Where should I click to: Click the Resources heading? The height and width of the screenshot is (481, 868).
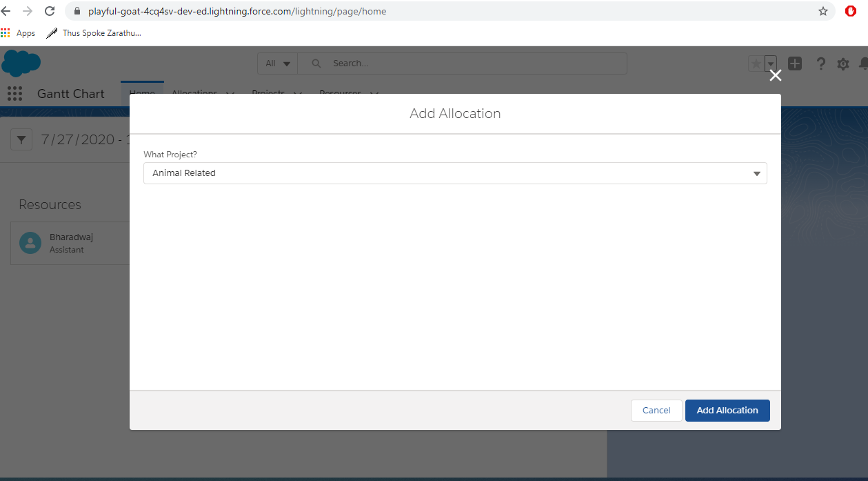(x=50, y=205)
